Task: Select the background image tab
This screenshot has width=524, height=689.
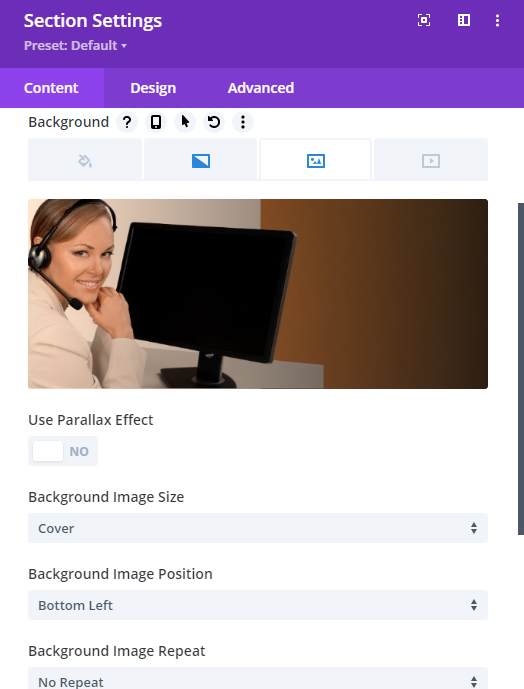Action: pyautogui.click(x=316, y=160)
